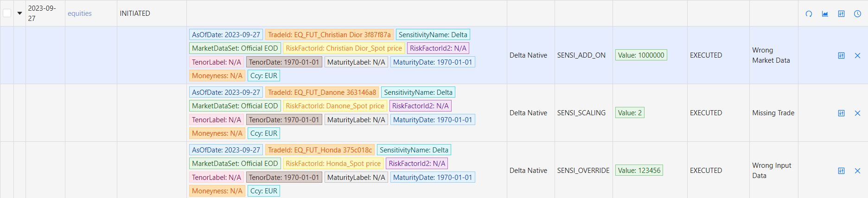Viewport: 868px width, 198px height.
Task: Remove the SENSI_OVERRIDE row using X icon
Action: coord(857,171)
